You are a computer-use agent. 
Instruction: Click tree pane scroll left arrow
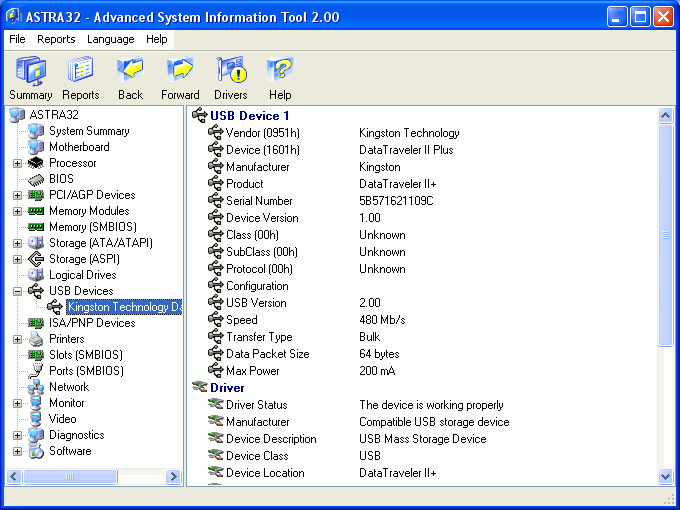coord(14,476)
